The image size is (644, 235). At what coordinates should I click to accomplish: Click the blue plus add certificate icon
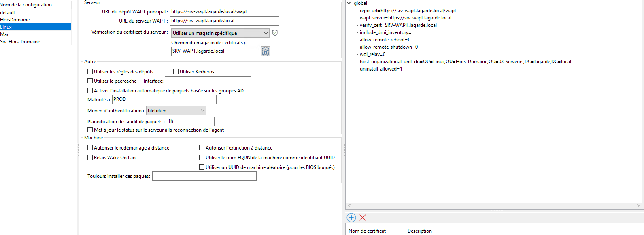(351, 218)
